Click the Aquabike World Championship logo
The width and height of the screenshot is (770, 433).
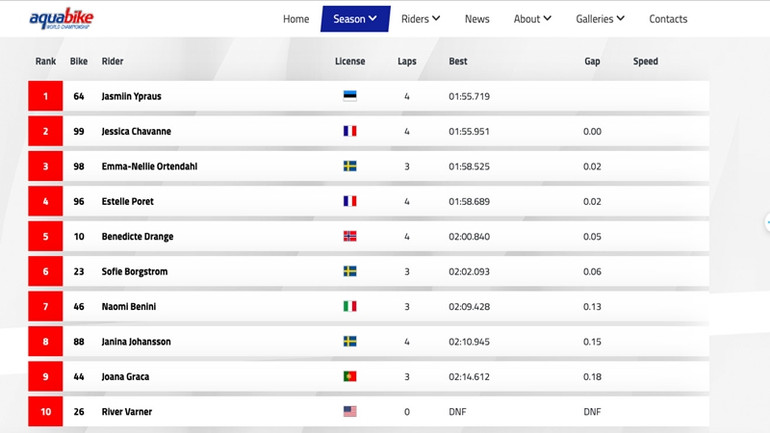coord(61,19)
